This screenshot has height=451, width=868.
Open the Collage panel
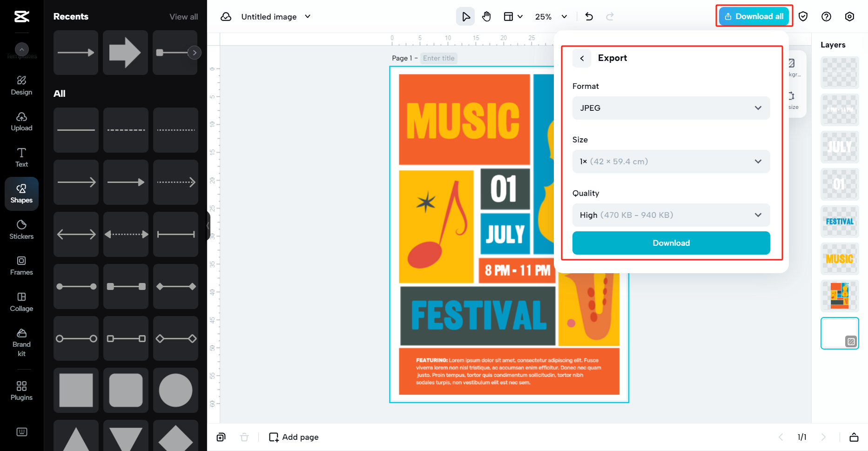[21, 302]
